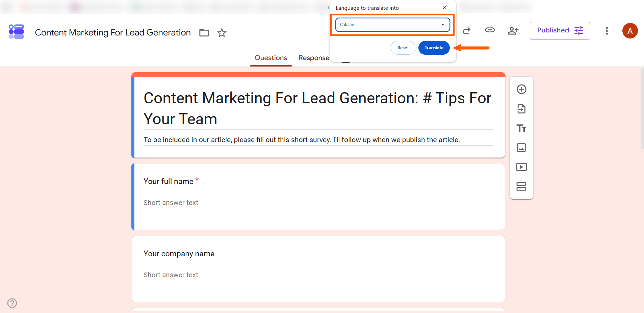Viewport: 644px width, 313px height.
Task: Move form to folder icon
Action: pos(204,32)
